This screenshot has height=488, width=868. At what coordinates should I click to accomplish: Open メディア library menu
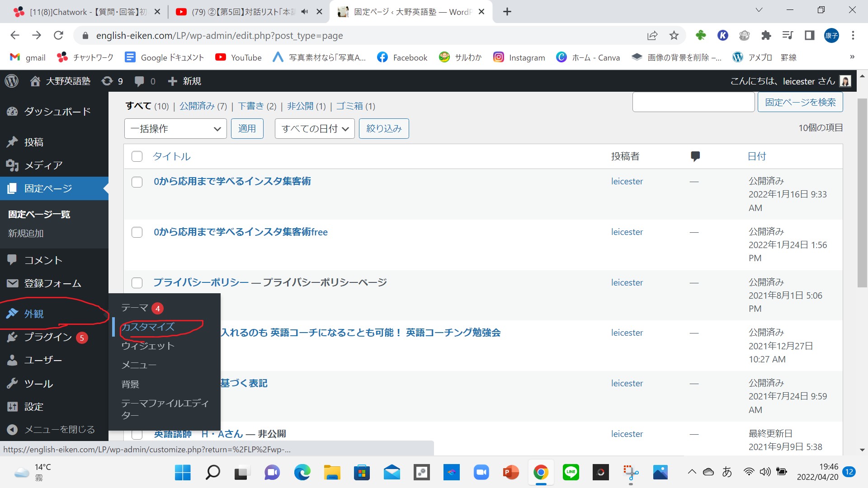click(54, 165)
